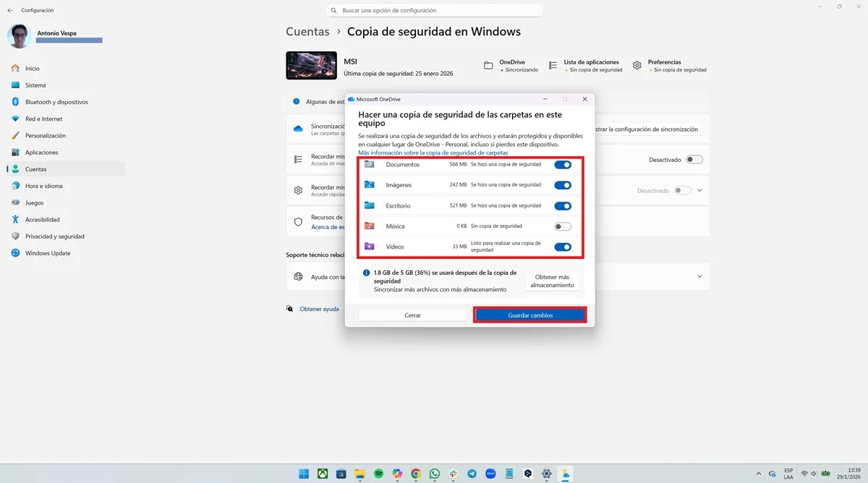Viewport: 868px width, 483px height.
Task: Open Telegram from the taskbar
Action: point(472,474)
